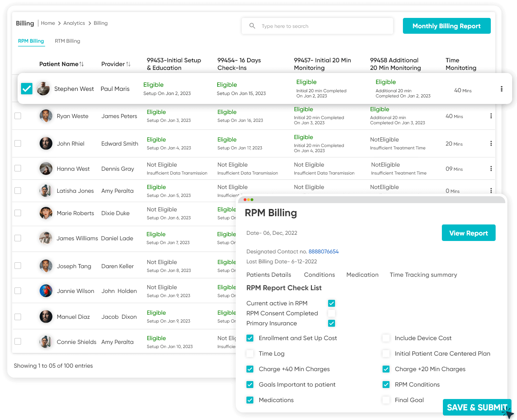Click designated contact number 8888076654

coord(323,252)
